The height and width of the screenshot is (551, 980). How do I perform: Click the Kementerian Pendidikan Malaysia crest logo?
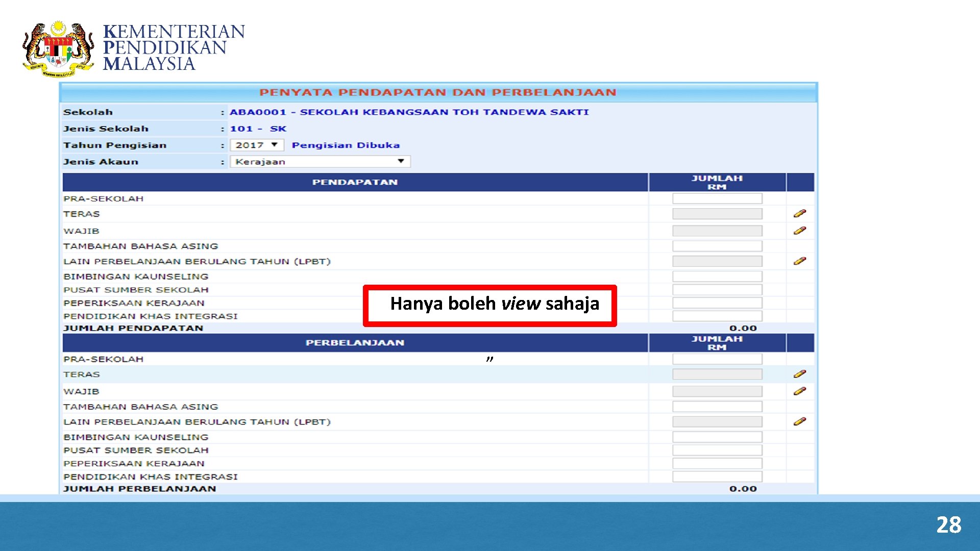click(x=58, y=48)
